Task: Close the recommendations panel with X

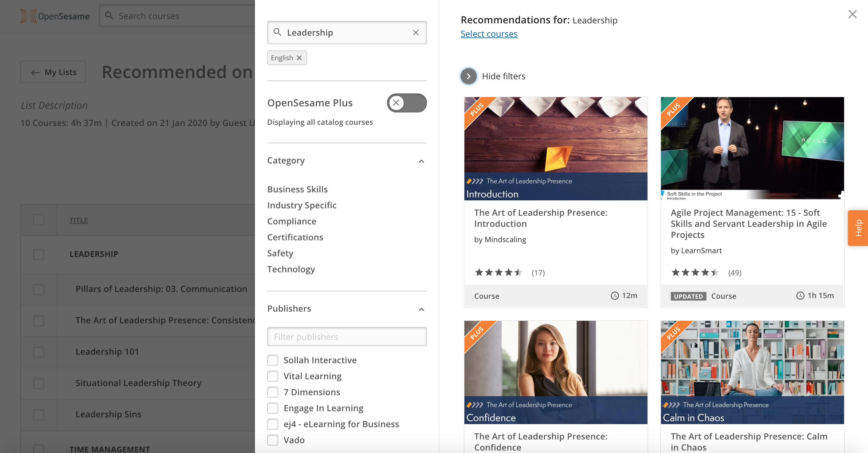Action: 852,14
